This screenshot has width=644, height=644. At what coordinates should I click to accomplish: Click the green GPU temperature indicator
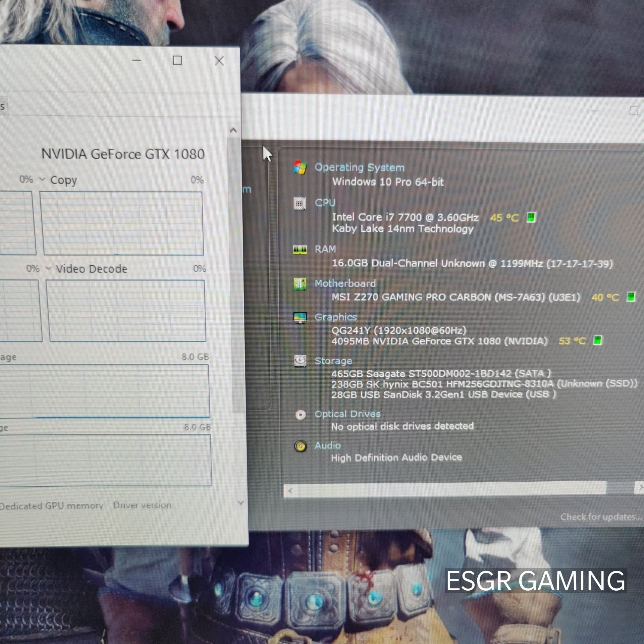(598, 340)
